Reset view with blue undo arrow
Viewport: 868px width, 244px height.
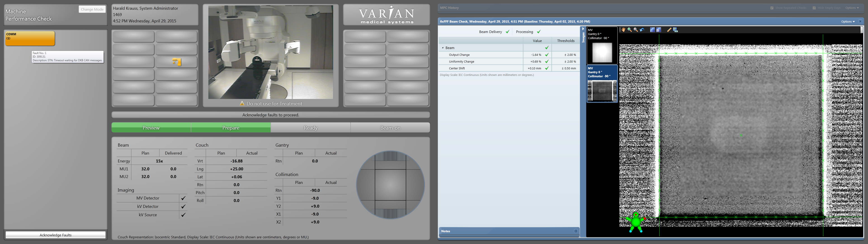pos(642,30)
